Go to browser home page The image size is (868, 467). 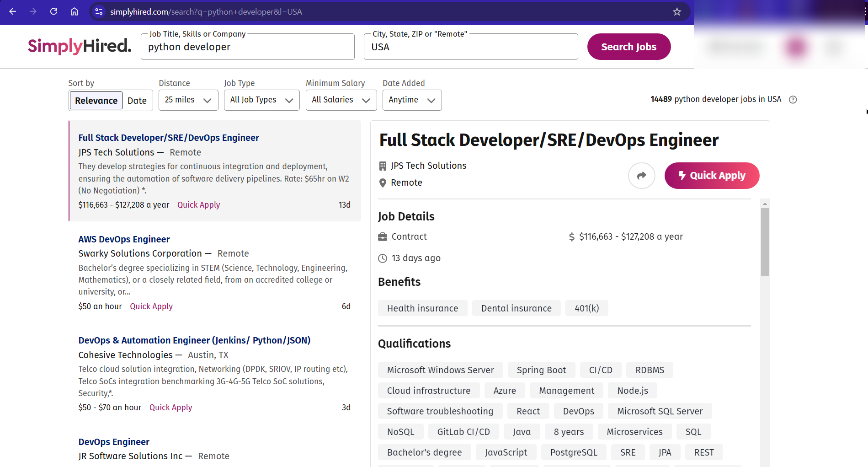[74, 12]
